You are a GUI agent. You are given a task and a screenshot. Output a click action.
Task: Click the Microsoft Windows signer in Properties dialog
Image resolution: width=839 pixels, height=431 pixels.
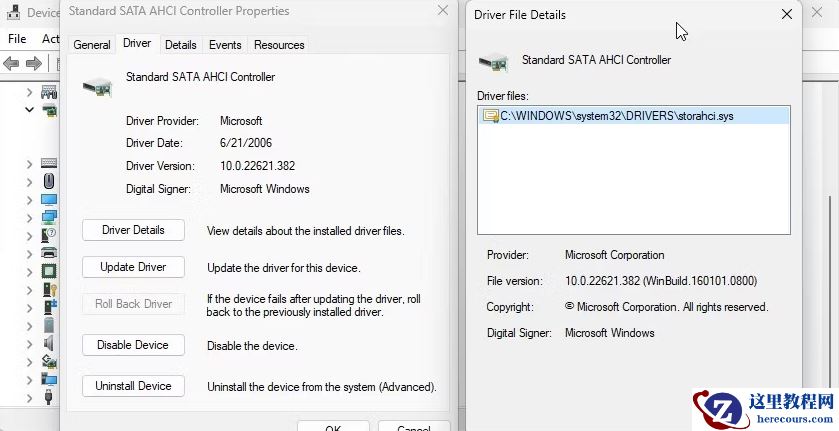pos(264,189)
